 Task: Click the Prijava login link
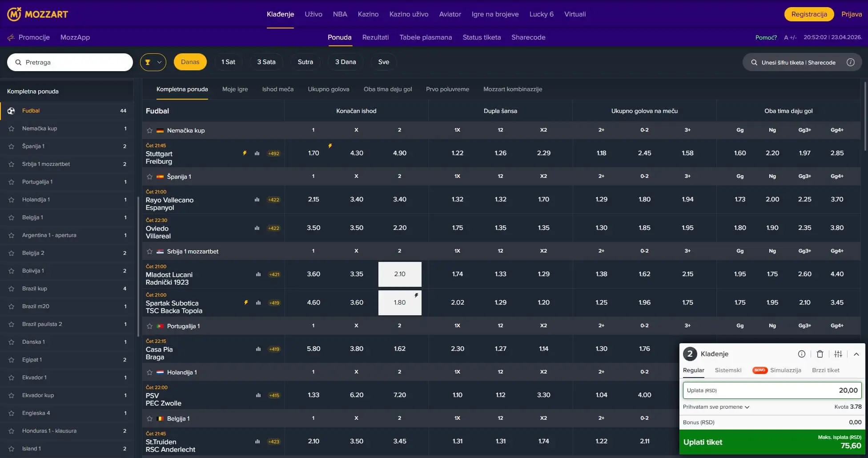tap(852, 14)
